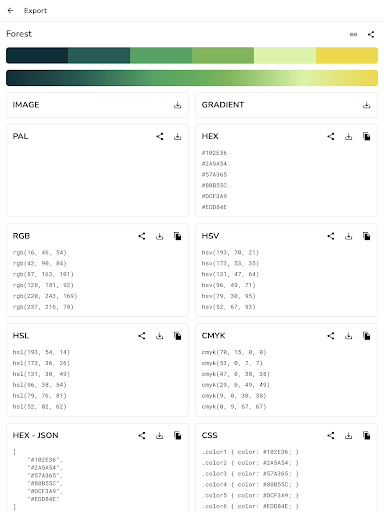Open the GRADIENT export card
The image size is (384, 512).
(x=286, y=105)
